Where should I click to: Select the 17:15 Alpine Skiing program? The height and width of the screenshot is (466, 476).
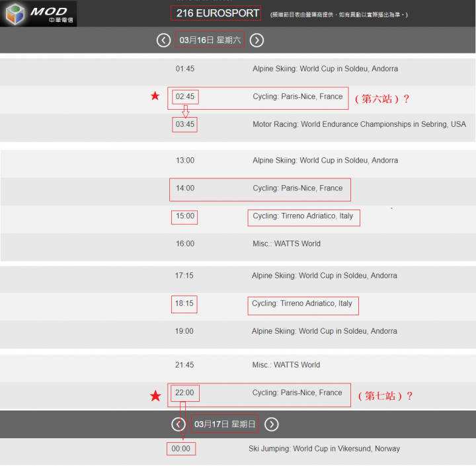(324, 276)
